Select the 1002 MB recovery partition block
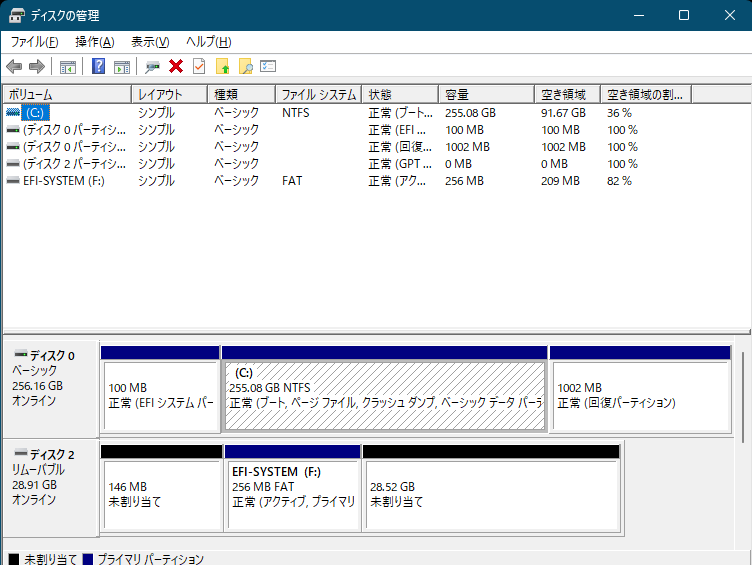Viewport: 752px width, 565px height. tap(640, 395)
